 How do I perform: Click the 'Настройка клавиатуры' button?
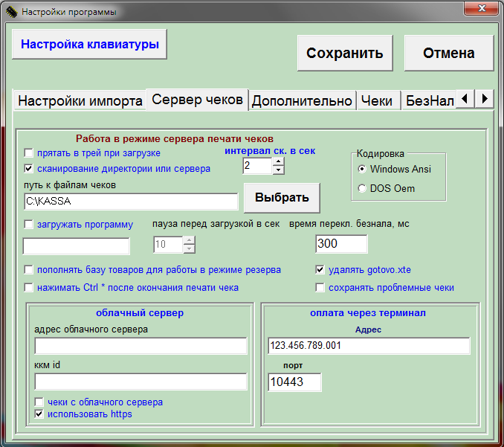90,44
